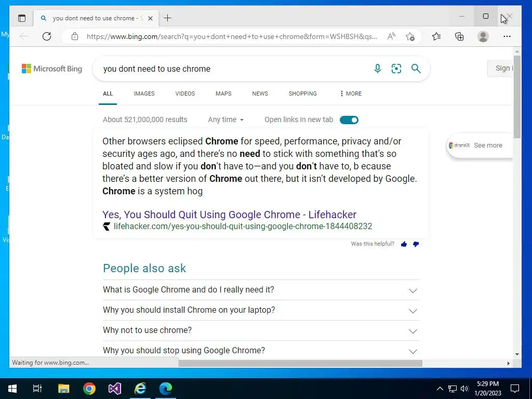532x399 pixels.
Task: Switch to the VIDEOS tab
Action: tap(185, 94)
